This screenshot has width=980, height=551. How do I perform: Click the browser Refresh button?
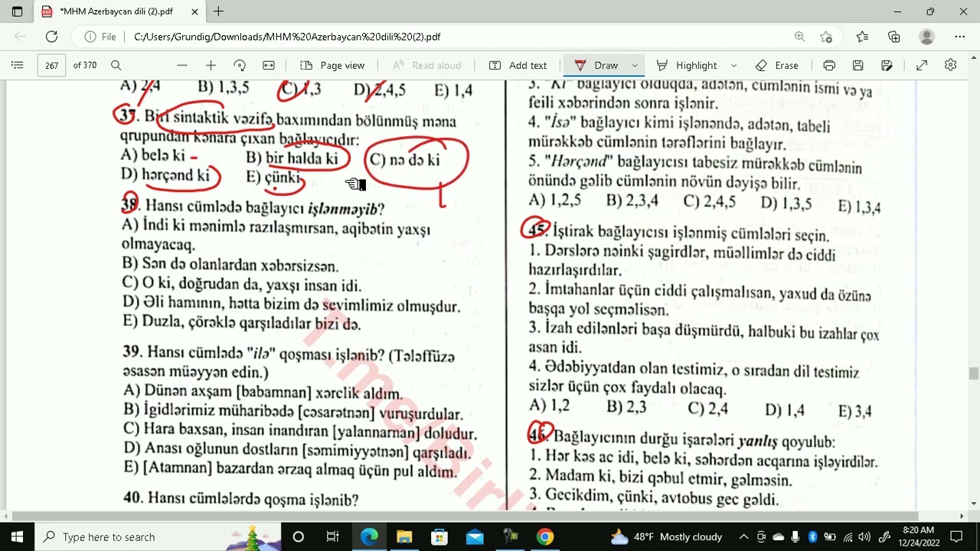pos(51,36)
